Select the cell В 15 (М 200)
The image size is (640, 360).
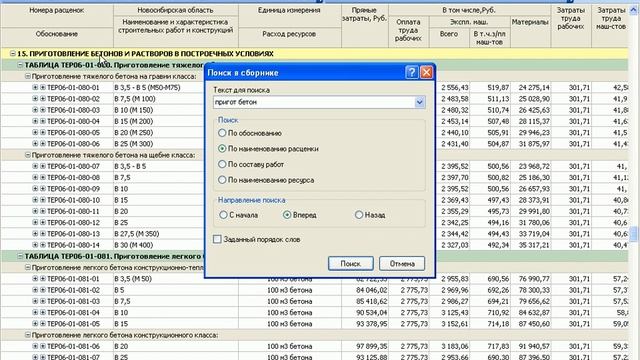pos(133,121)
